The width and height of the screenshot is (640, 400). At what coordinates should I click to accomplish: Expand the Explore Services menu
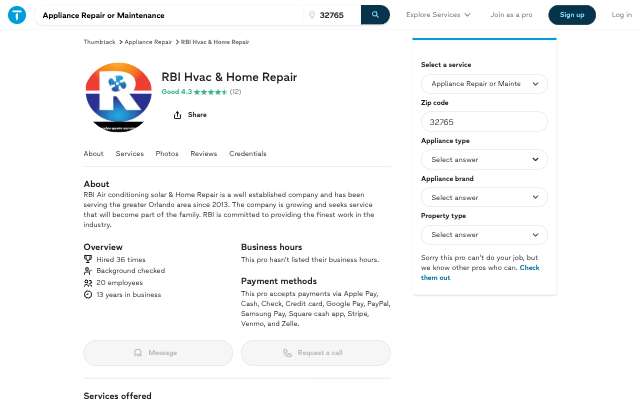438,15
